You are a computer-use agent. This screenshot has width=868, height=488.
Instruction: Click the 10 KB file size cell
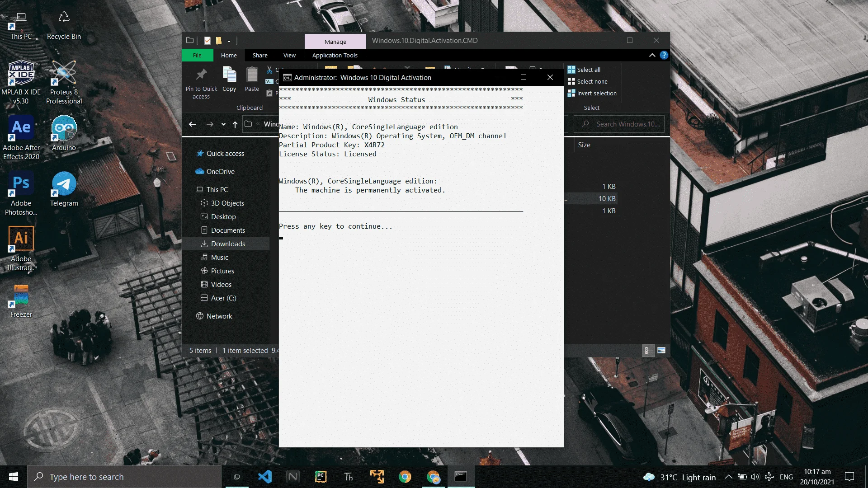tap(607, 199)
